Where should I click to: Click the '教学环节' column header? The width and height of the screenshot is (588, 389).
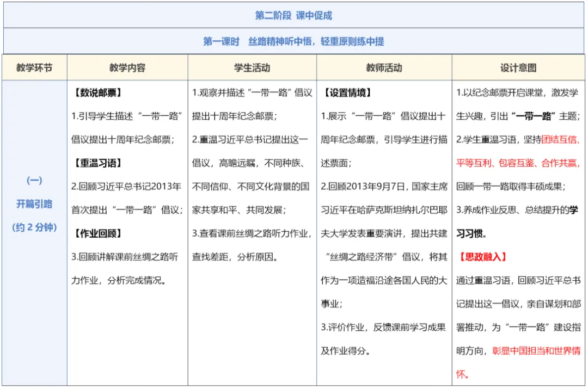pos(34,68)
